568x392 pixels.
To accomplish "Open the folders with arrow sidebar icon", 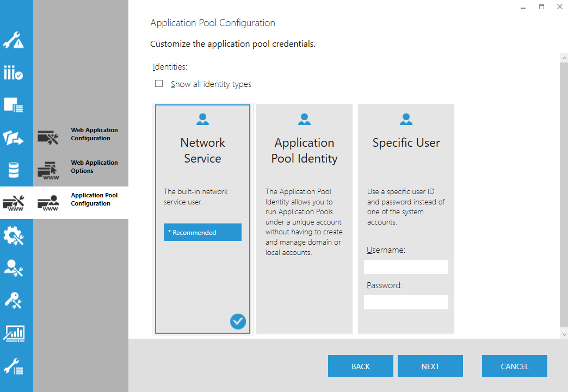I will (x=14, y=138).
